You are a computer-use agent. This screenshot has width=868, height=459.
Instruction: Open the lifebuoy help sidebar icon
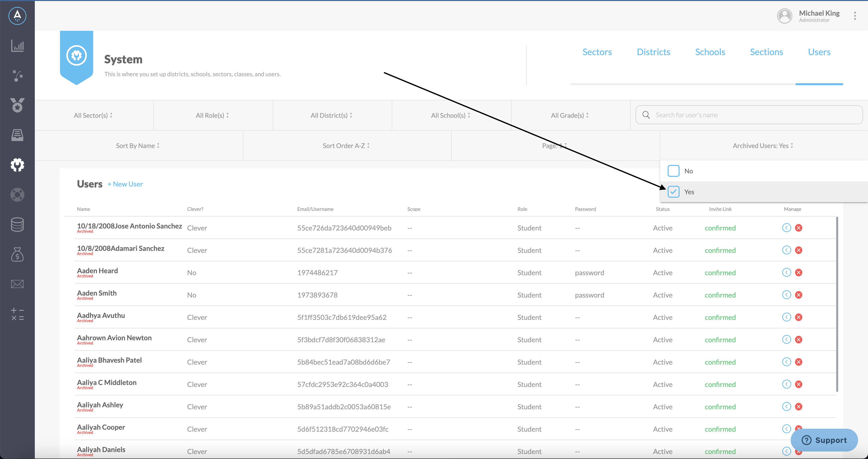[17, 195]
